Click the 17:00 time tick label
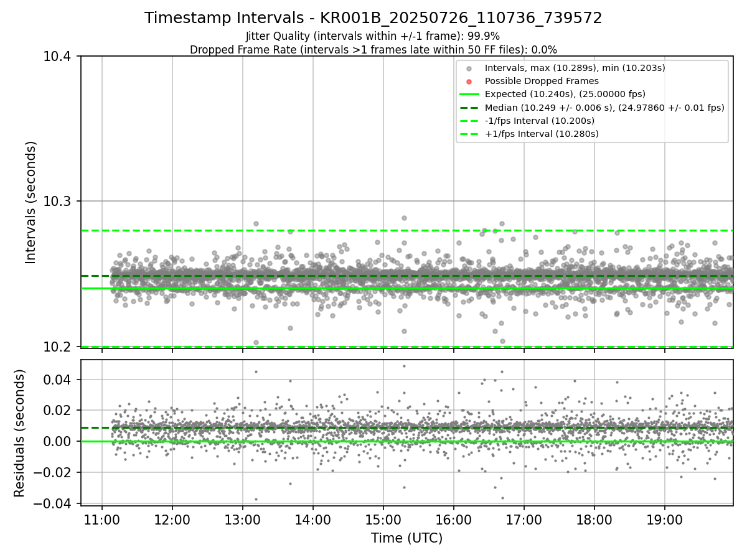Viewport: 747px width, 560px height. 524,519
